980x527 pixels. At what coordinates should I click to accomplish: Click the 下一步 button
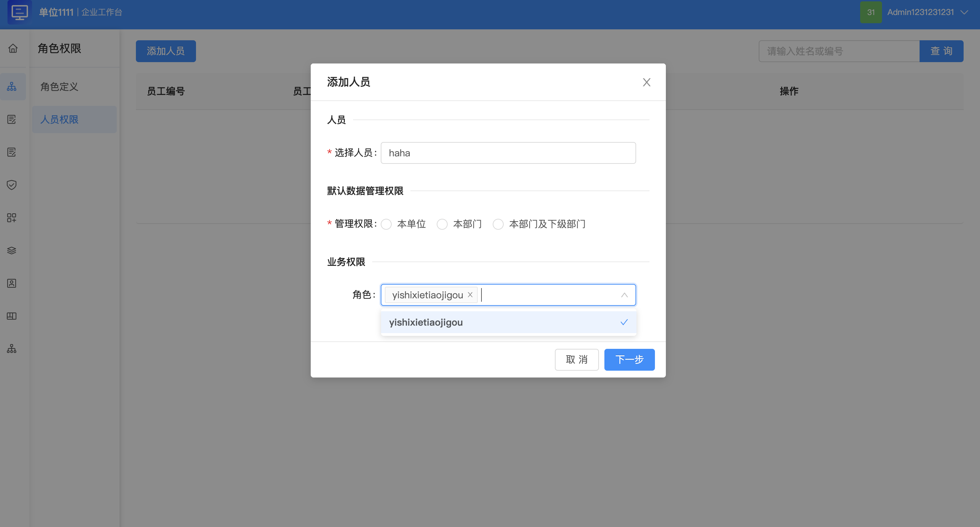(629, 359)
